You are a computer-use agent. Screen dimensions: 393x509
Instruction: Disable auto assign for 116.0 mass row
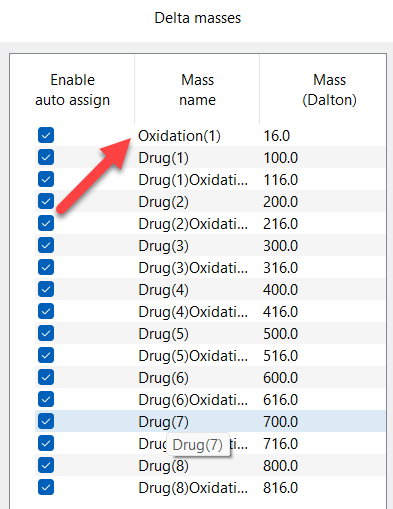(x=46, y=179)
